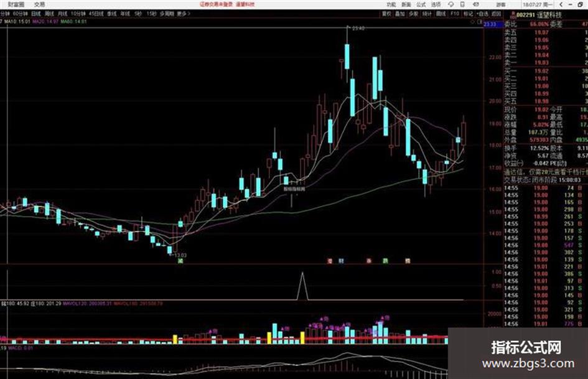The image size is (588, 379).
Task: Switch chart to the 年线 period
Action: tap(125, 14)
